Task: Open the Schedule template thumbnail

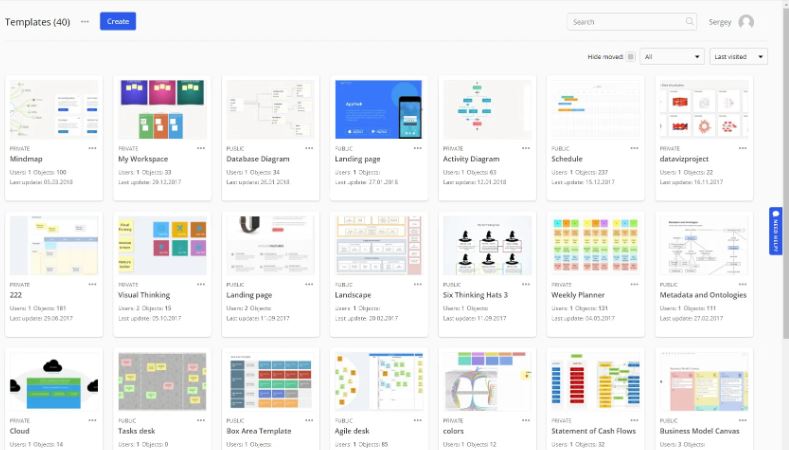Action: [x=595, y=109]
